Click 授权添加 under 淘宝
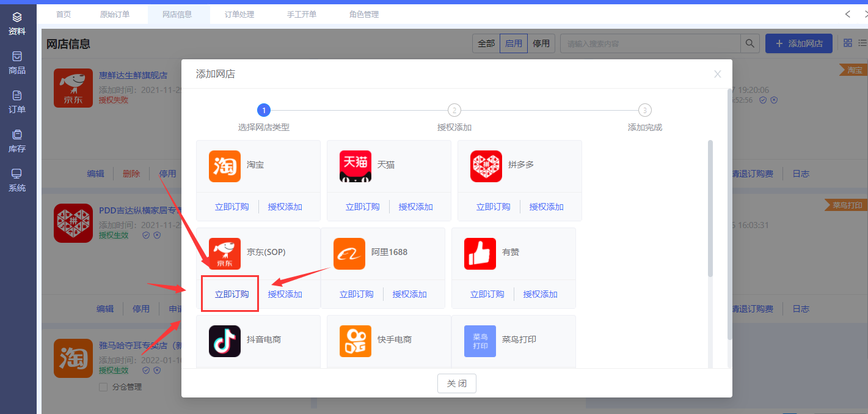 click(285, 207)
